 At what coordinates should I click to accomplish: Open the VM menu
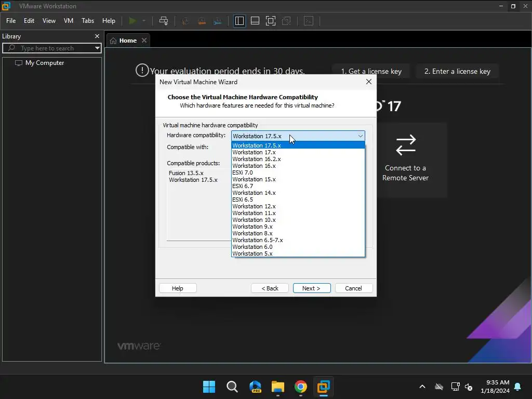tap(69, 21)
